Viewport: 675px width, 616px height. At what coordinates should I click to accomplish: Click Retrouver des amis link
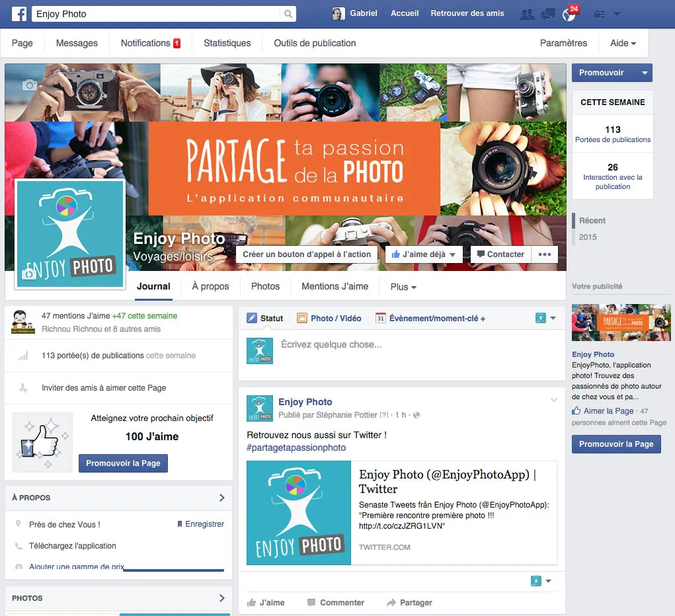tap(467, 13)
